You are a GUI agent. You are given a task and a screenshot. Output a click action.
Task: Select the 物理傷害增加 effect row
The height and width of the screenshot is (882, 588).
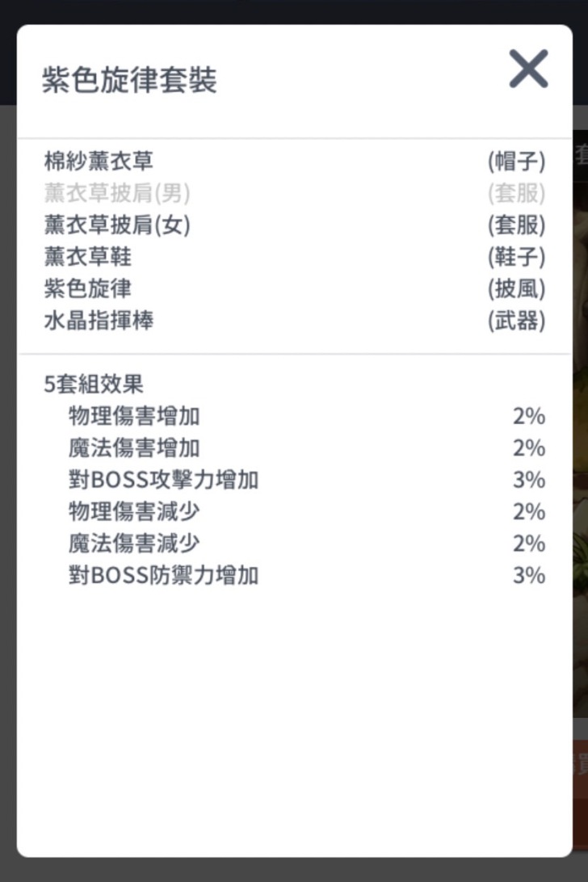pyautogui.click(x=134, y=417)
